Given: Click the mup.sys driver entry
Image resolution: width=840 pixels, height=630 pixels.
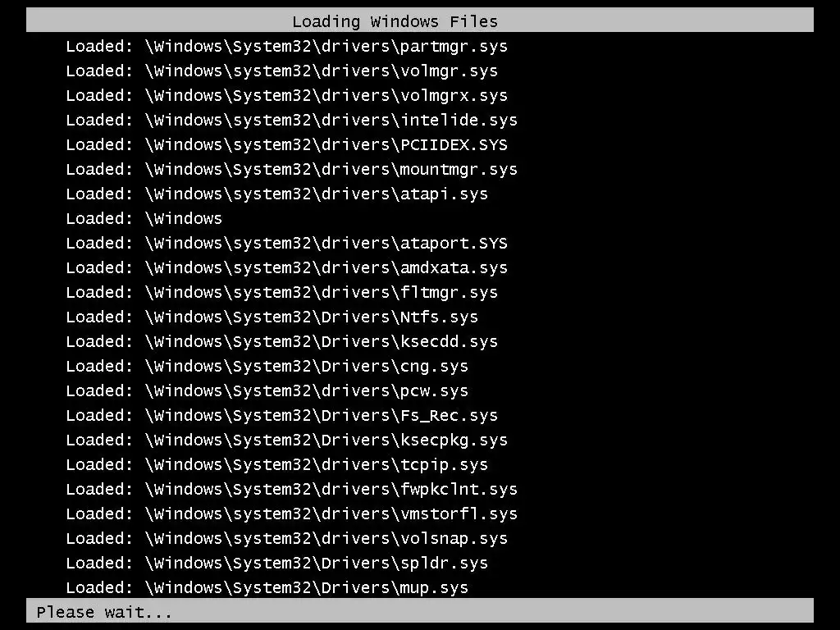Looking at the screenshot, I should pyautogui.click(x=267, y=588).
